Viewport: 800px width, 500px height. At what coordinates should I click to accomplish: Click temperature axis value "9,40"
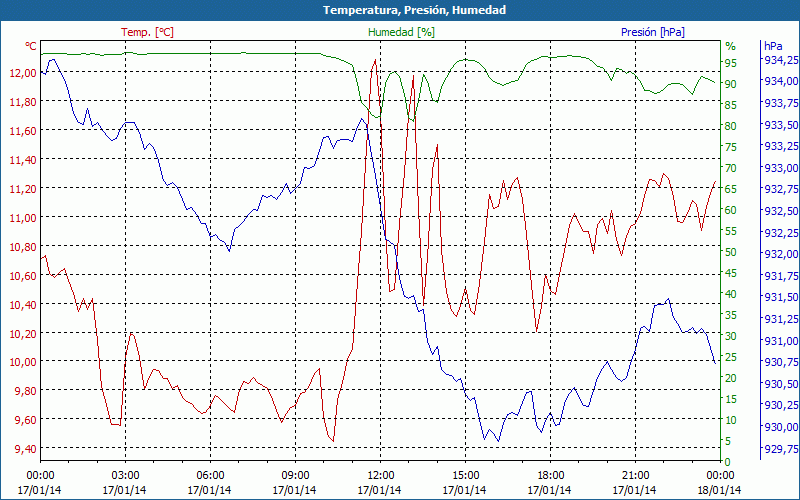point(26,449)
